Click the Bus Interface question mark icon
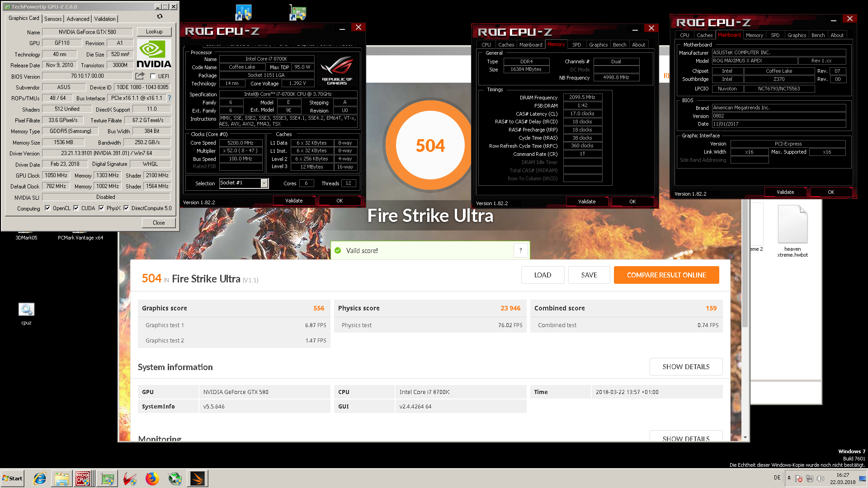This screenshot has height=488, width=868. 170,98
